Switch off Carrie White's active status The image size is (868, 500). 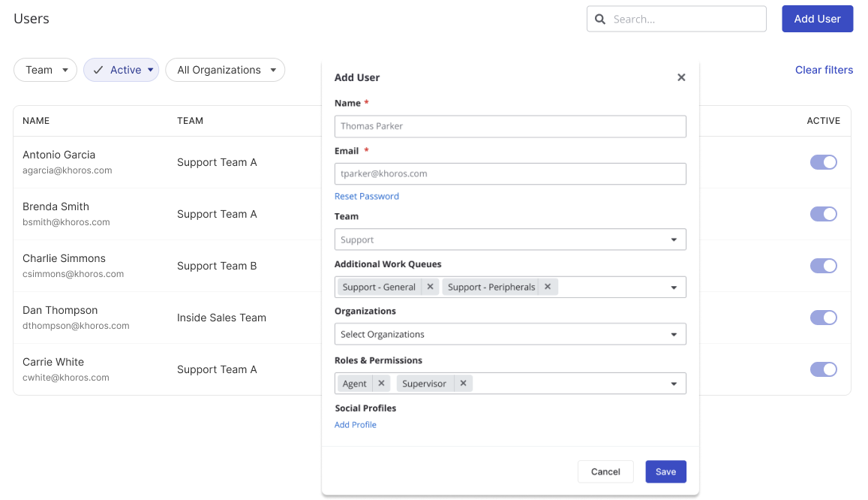coord(823,369)
